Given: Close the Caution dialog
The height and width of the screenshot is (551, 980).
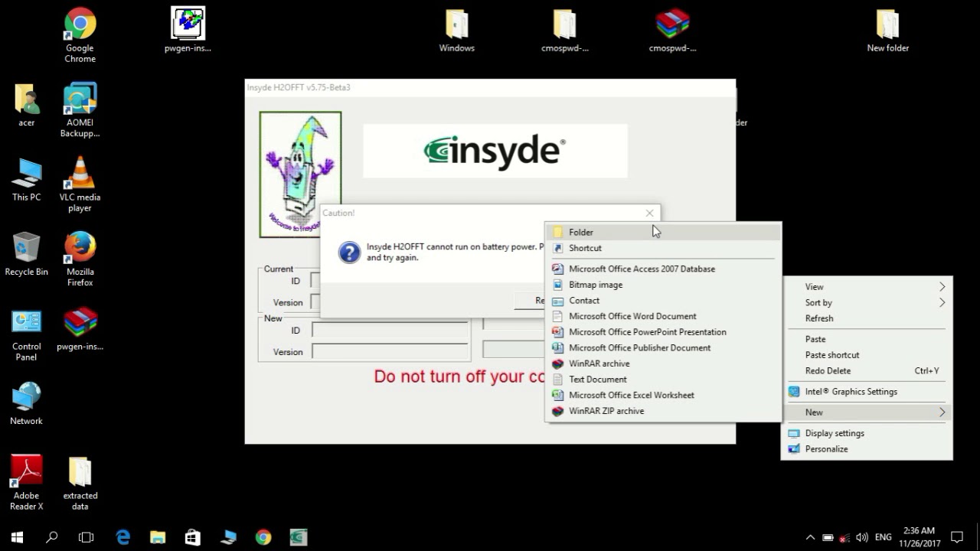Looking at the screenshot, I should (x=649, y=214).
